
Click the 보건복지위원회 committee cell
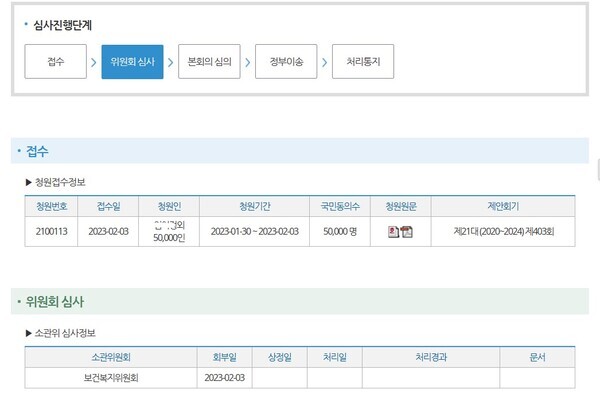pyautogui.click(x=111, y=378)
